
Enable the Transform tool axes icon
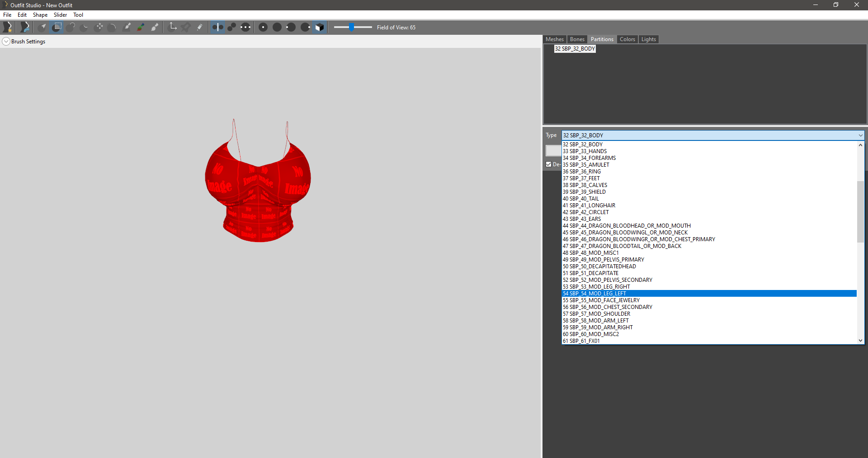pos(172,27)
